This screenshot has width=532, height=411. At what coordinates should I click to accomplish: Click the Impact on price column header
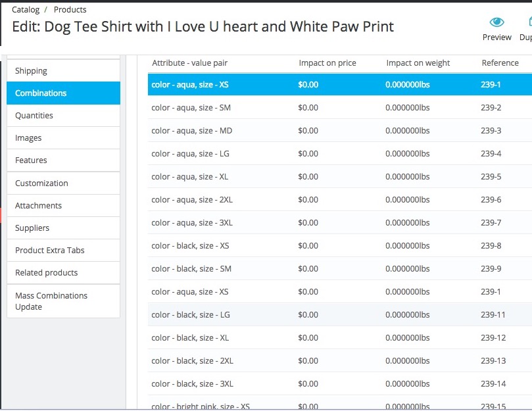point(327,62)
